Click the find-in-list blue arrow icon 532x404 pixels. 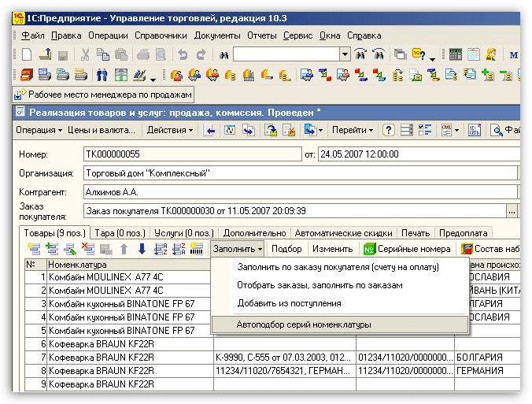(209, 131)
